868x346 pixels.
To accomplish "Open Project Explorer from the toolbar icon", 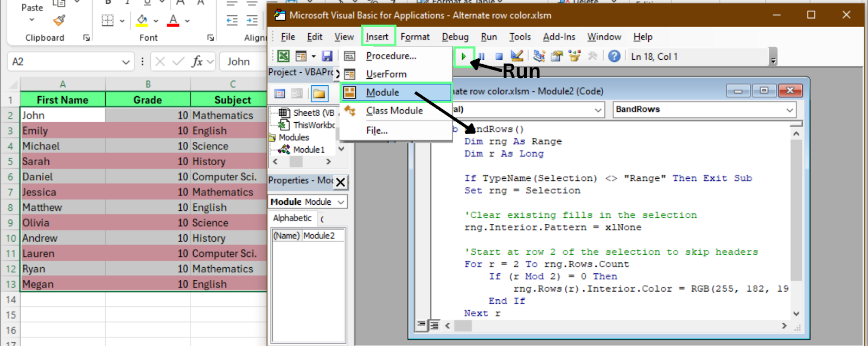I will (x=539, y=56).
